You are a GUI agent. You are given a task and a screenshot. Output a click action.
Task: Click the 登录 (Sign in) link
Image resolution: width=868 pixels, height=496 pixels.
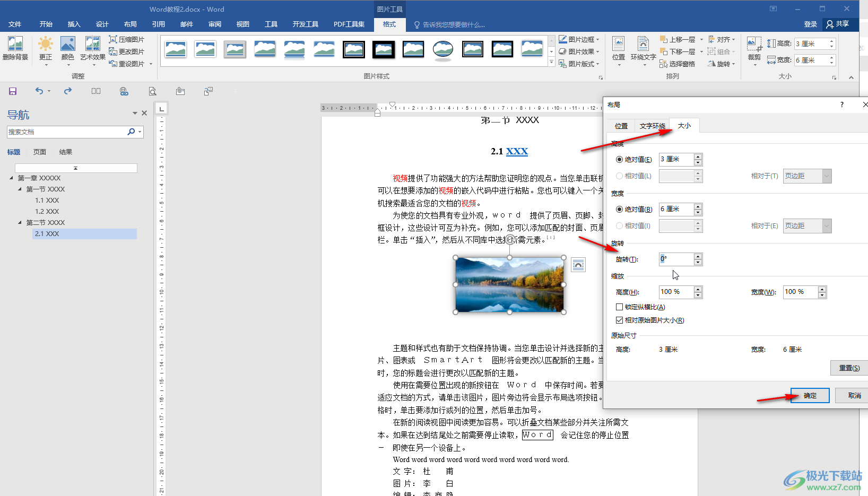pyautogui.click(x=810, y=24)
